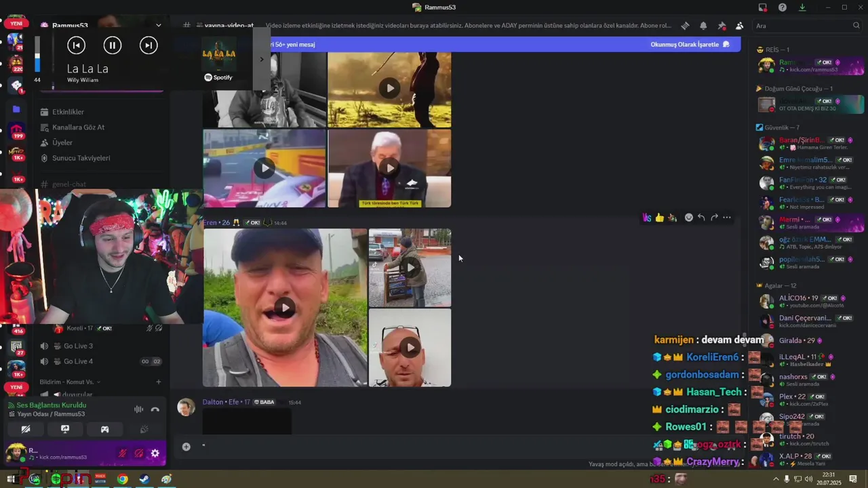Viewport: 868px width, 488px height.
Task: Share your screen button
Action: (x=65, y=429)
